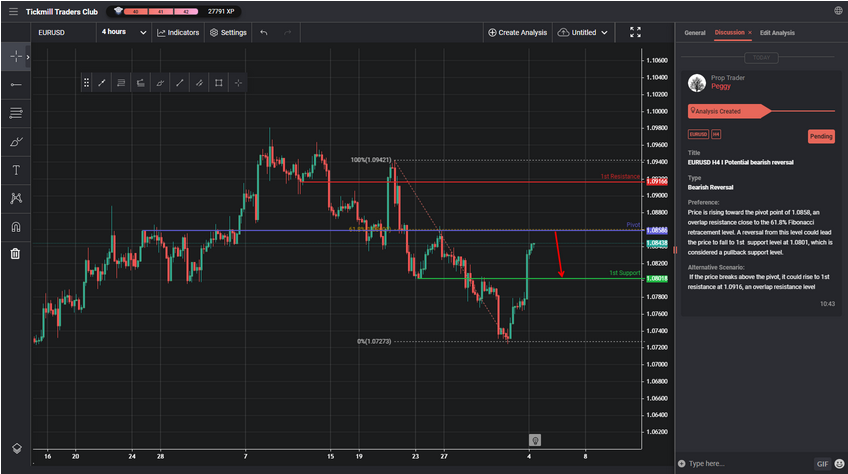Click the 1st Resistance line label

(x=620, y=176)
